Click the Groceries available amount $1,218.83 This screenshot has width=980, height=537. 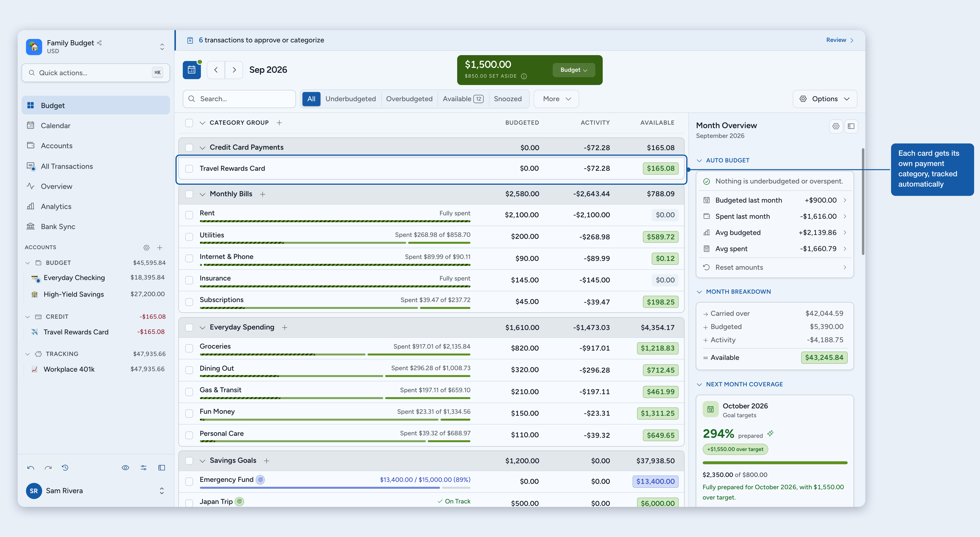point(657,348)
